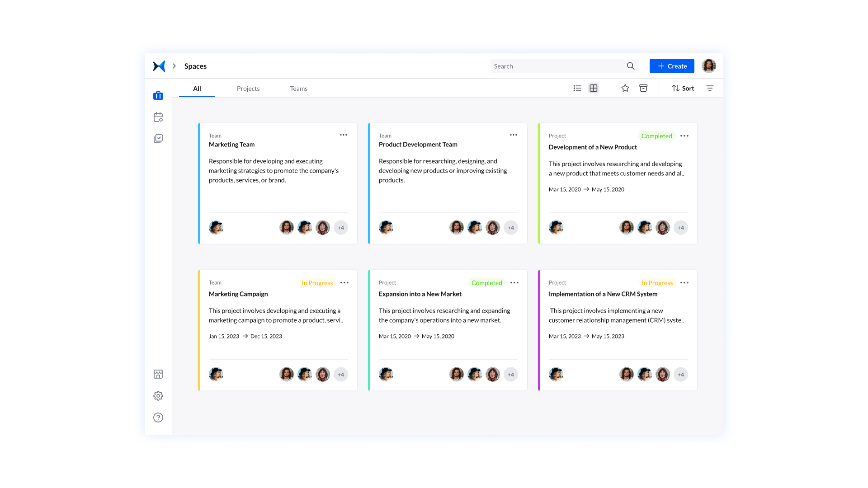The height and width of the screenshot is (488, 868).
Task: Open the options menu on Marketing Team card
Action: click(343, 135)
